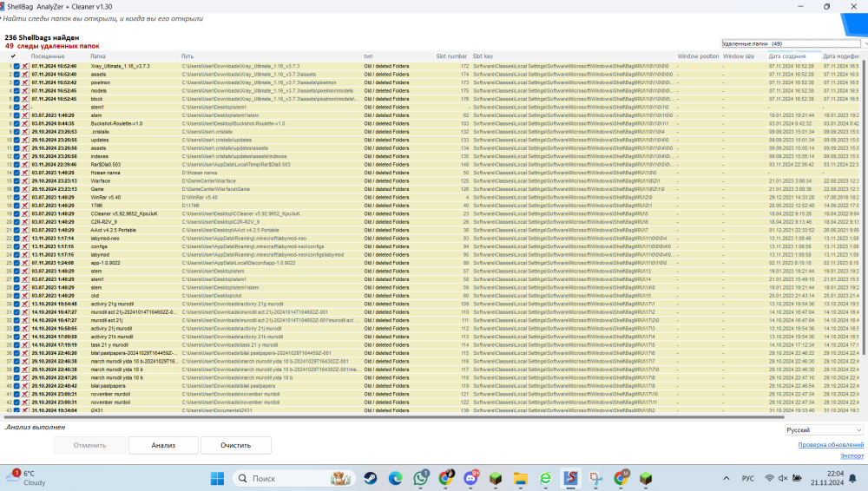Uncheck the checkbox for the models row
The image size is (868, 491).
click(x=16, y=91)
